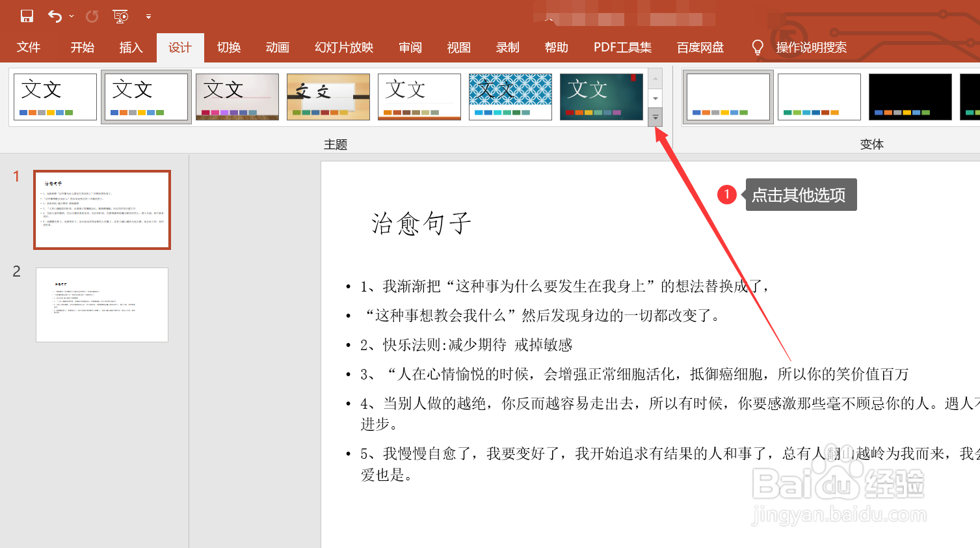This screenshot has width=980, height=548.
Task: Open the PDF工具集 ribbon tab
Action: pyautogui.click(x=622, y=48)
